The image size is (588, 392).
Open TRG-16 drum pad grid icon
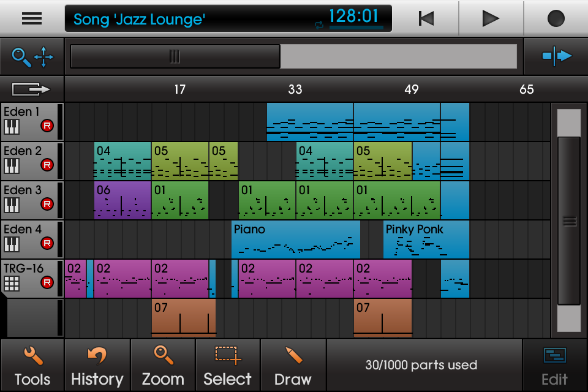pyautogui.click(x=12, y=284)
